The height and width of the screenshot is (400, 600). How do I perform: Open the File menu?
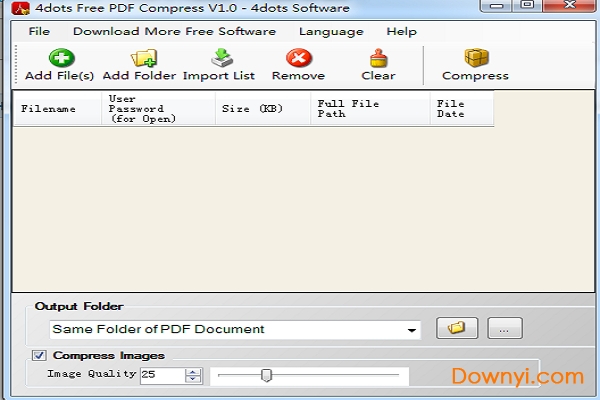click(x=39, y=31)
